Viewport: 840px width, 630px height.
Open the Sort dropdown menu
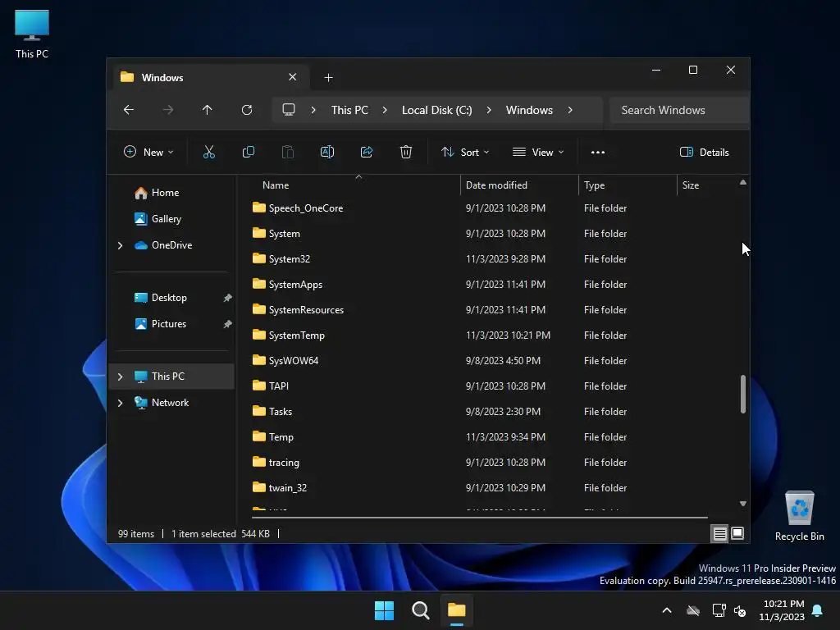[x=465, y=152]
